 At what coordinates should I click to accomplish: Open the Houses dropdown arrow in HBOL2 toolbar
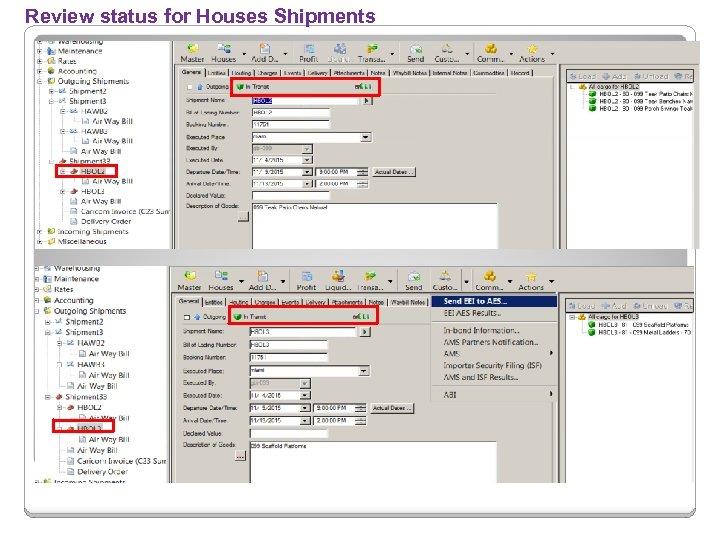(244, 54)
